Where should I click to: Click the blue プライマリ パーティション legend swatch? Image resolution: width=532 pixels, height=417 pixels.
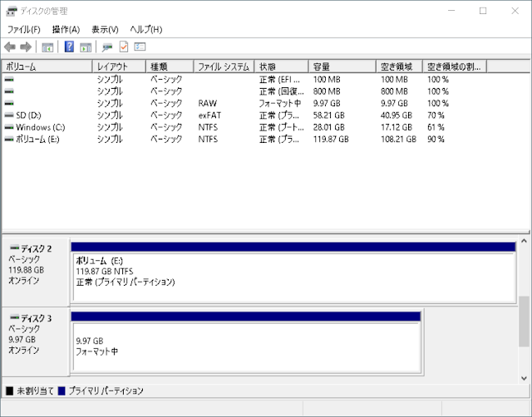pos(62,391)
